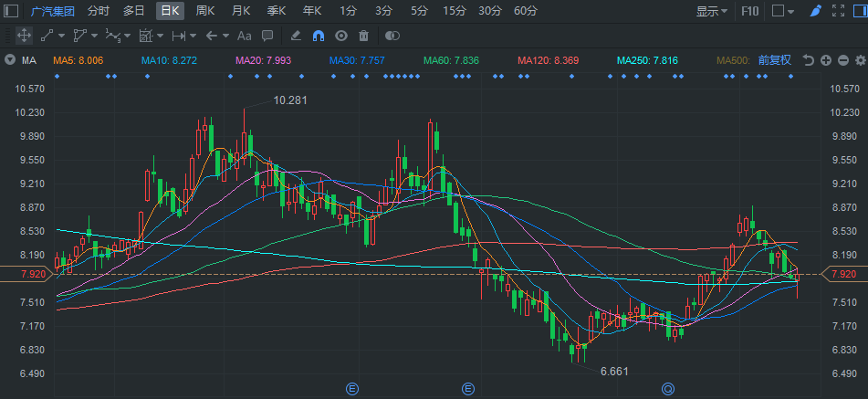Click the MA250: 7.816 label
The height and width of the screenshot is (399, 868).
pyautogui.click(x=648, y=60)
